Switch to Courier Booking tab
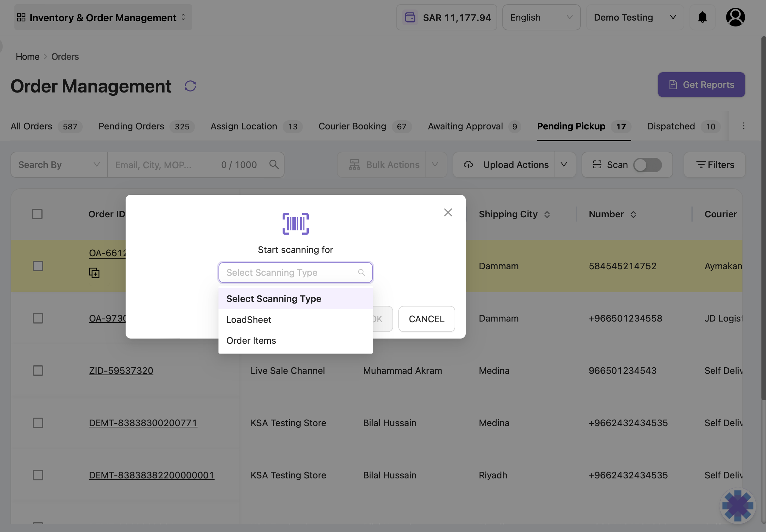 pos(365,126)
